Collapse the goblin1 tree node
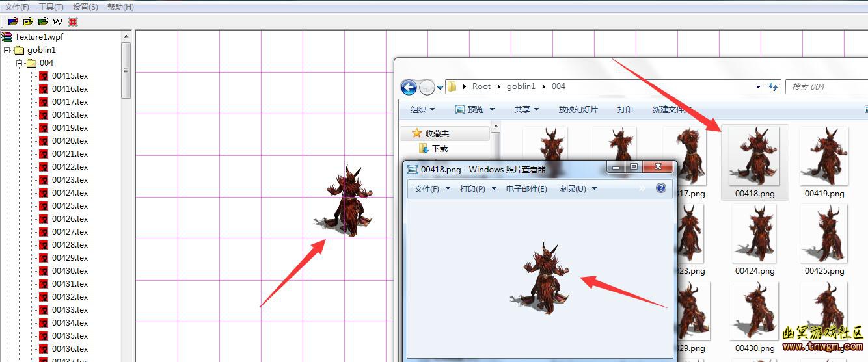Image resolution: width=868 pixels, height=362 pixels. tap(7, 50)
